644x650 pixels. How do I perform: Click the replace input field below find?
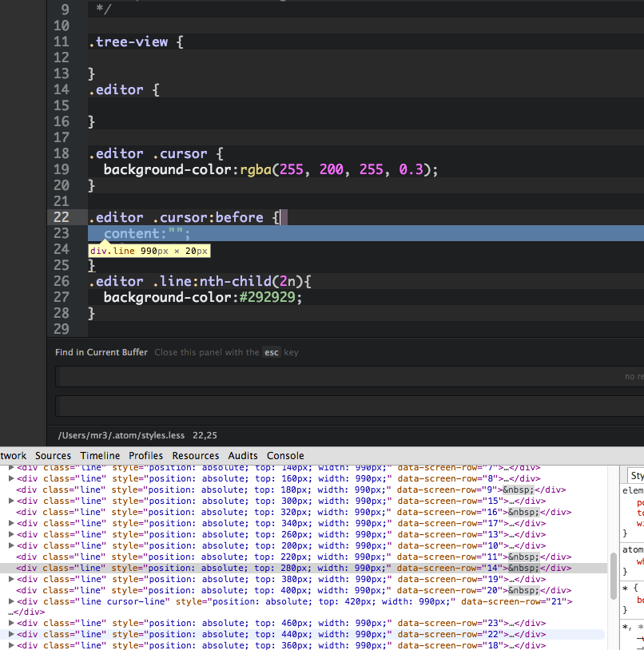344,406
